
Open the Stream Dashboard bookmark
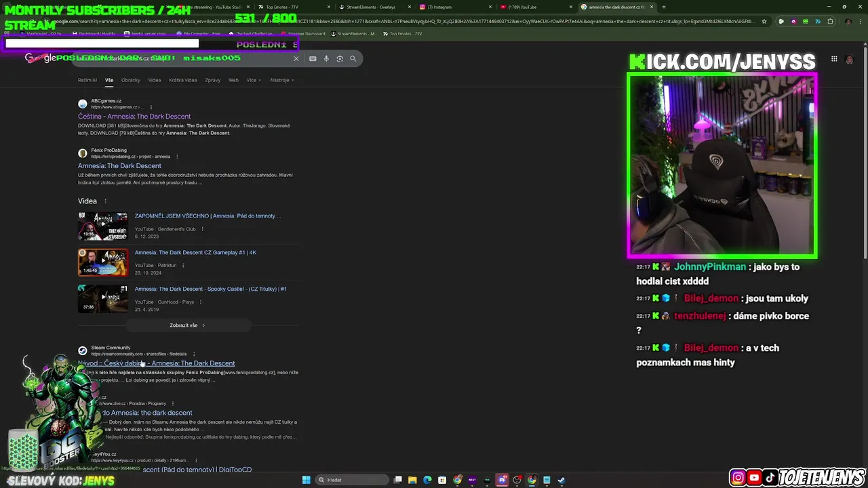pos(302,34)
